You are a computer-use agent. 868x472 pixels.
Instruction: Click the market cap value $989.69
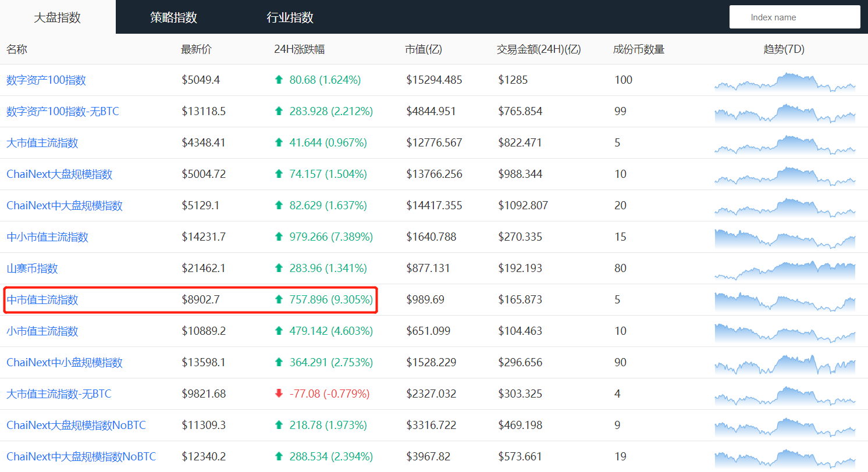pyautogui.click(x=425, y=300)
